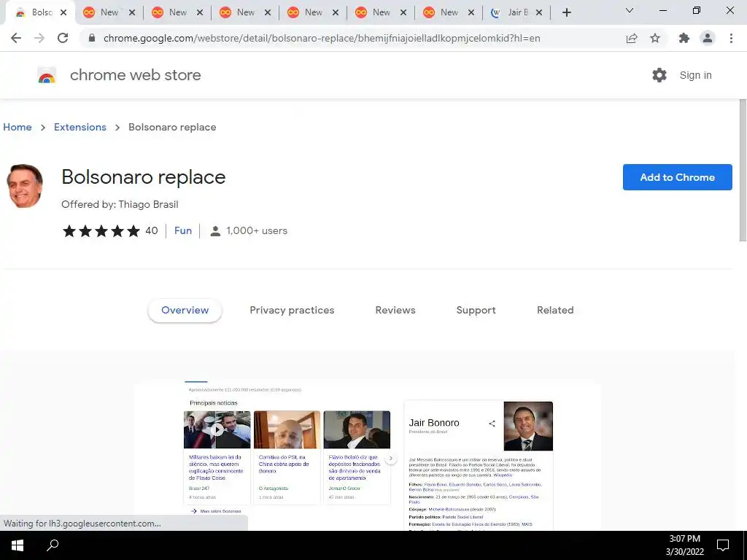This screenshot has height=560, width=747.
Task: Click the extension screenshot preview
Action: point(368,456)
